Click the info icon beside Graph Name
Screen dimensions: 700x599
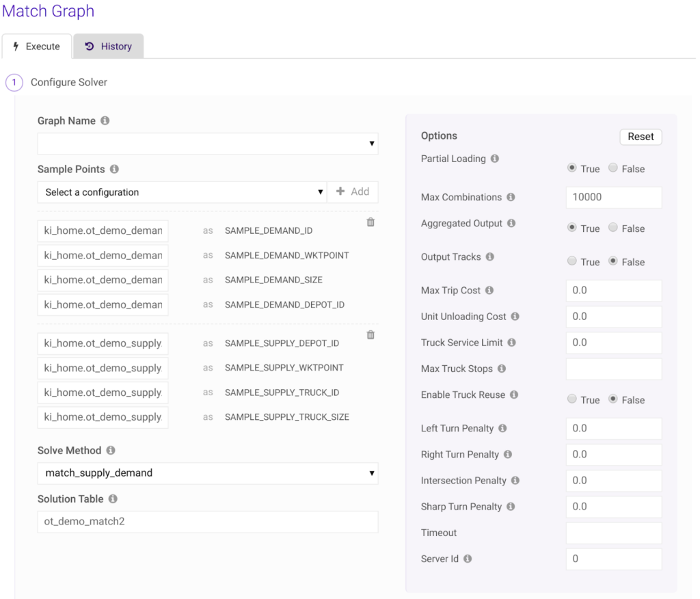pyautogui.click(x=105, y=121)
